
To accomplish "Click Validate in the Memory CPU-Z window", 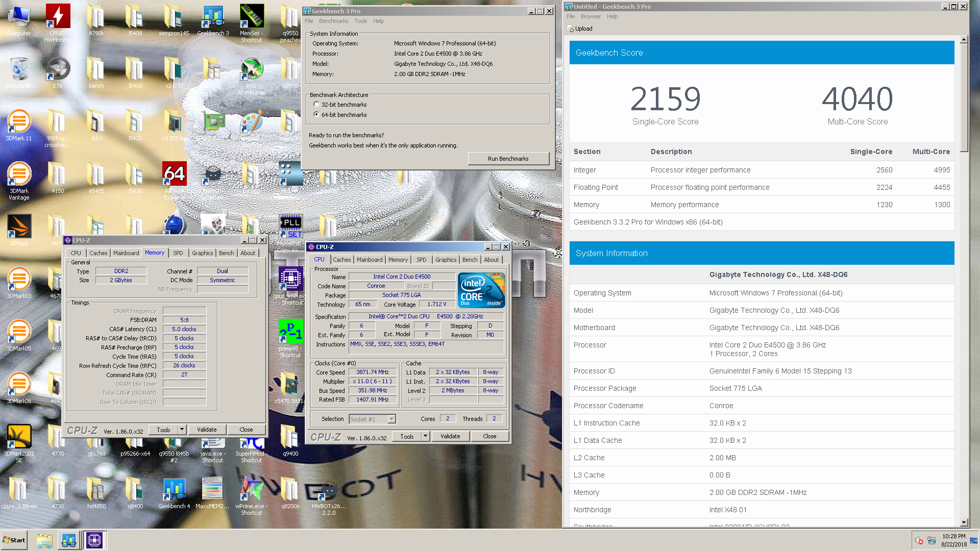I will pyautogui.click(x=207, y=430).
